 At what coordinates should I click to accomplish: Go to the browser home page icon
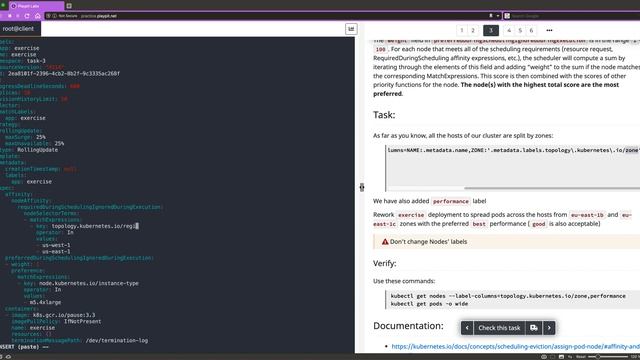tap(38, 16)
